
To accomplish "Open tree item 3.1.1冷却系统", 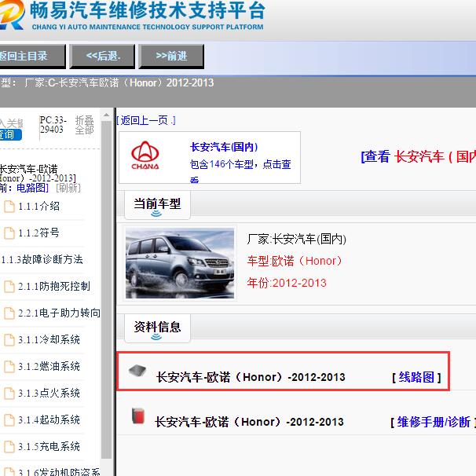I will click(49, 339).
